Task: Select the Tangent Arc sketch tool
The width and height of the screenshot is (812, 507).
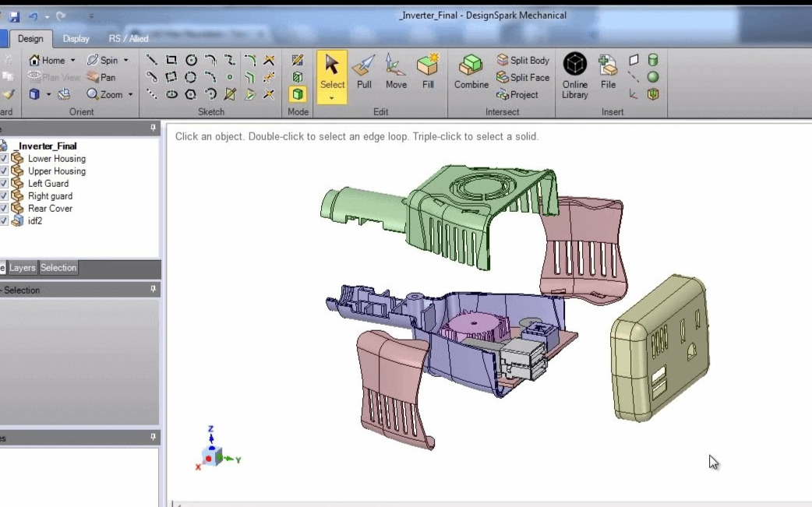Action: click(210, 60)
